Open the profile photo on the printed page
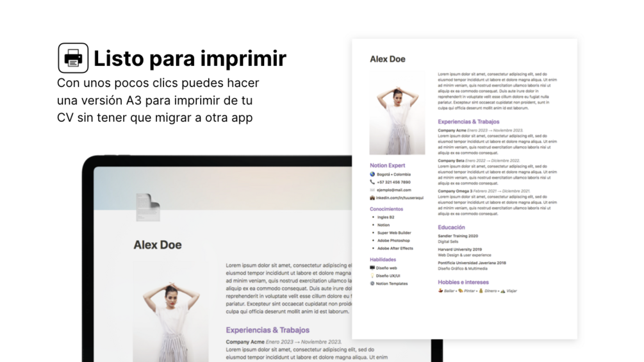This screenshot has height=362, width=644. pos(397,113)
